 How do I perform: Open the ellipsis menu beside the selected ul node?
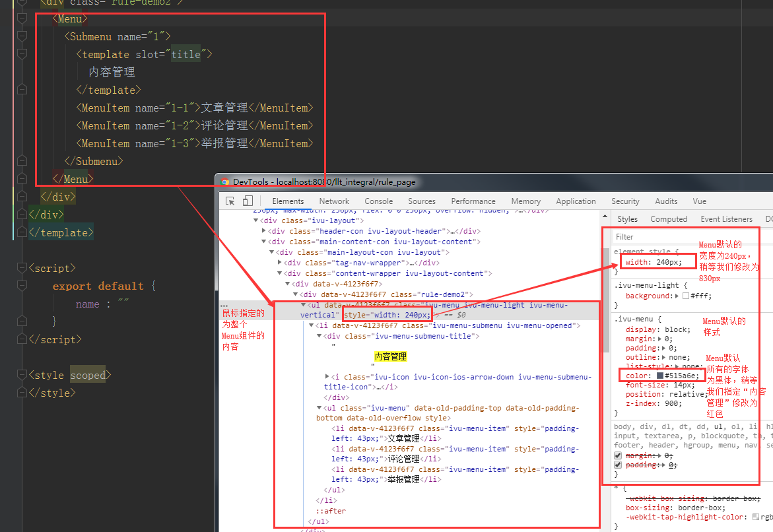(x=224, y=306)
